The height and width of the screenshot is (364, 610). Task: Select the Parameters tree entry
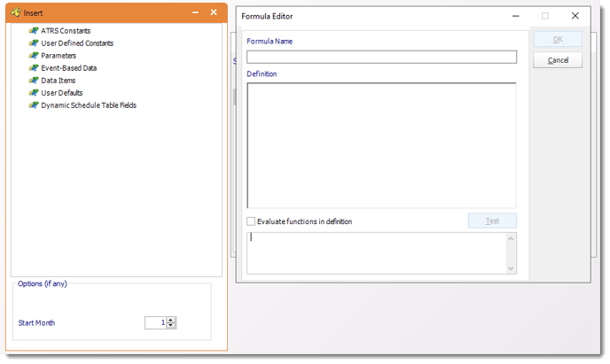click(59, 56)
